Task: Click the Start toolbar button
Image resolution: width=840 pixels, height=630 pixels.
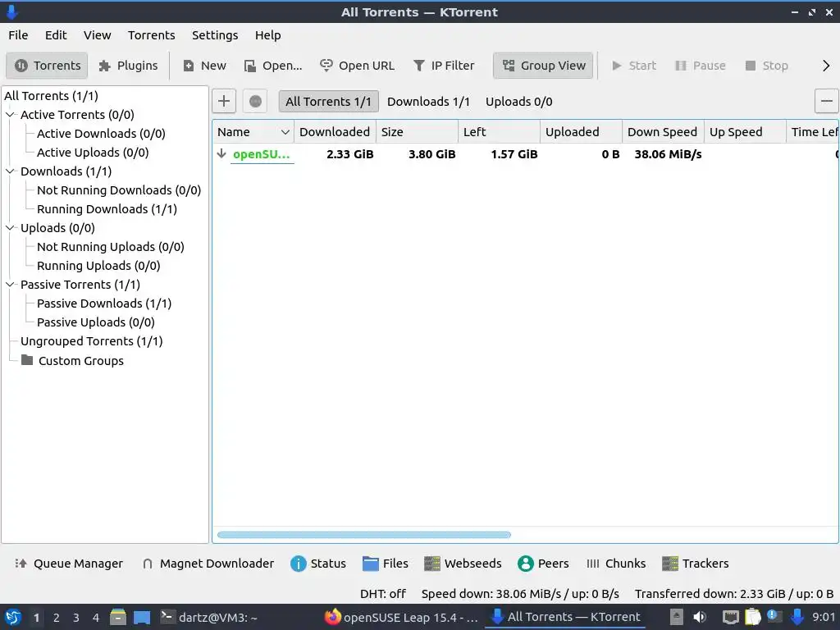Action: click(x=634, y=66)
